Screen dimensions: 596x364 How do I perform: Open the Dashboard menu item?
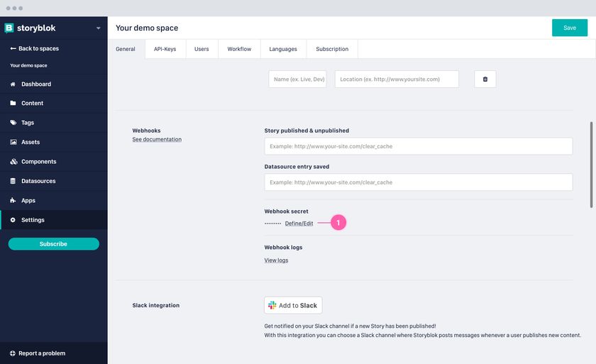(x=54, y=84)
